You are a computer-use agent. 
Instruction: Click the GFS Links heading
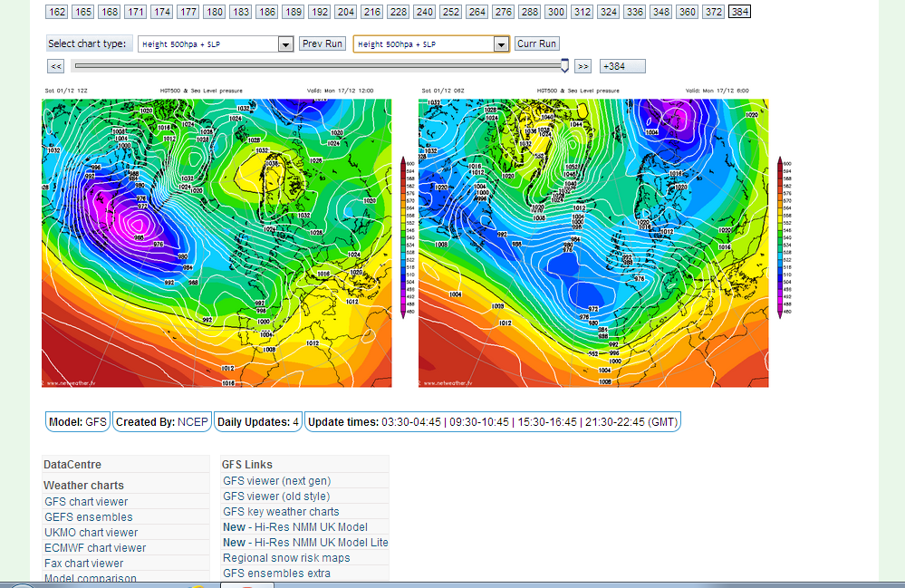pos(247,465)
